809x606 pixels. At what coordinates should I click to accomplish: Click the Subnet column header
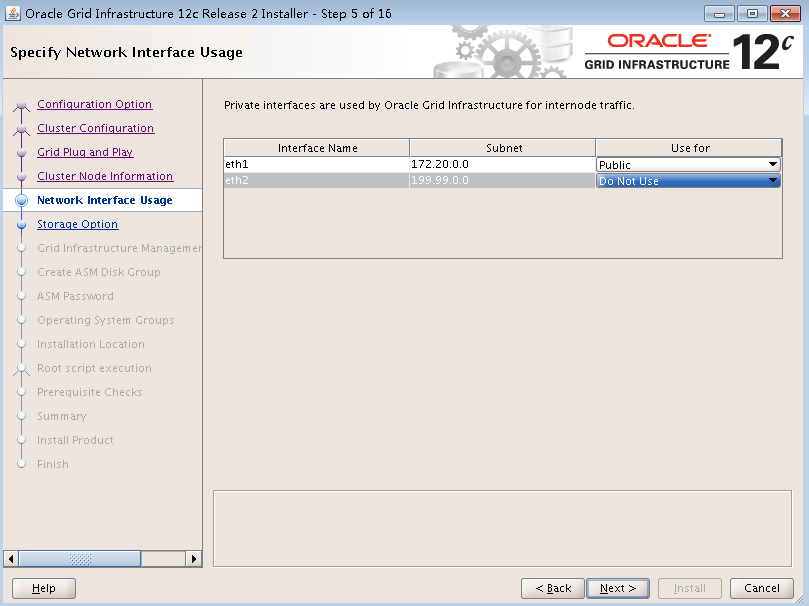click(x=503, y=148)
